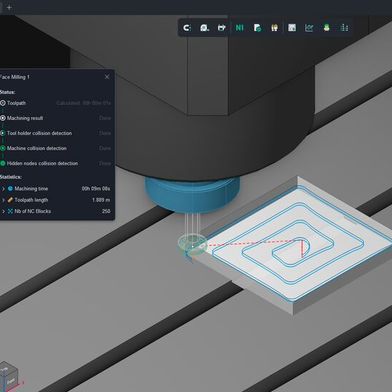
Task: Expand the Nb of NC Blocks statistic
Action: click(x=3, y=211)
